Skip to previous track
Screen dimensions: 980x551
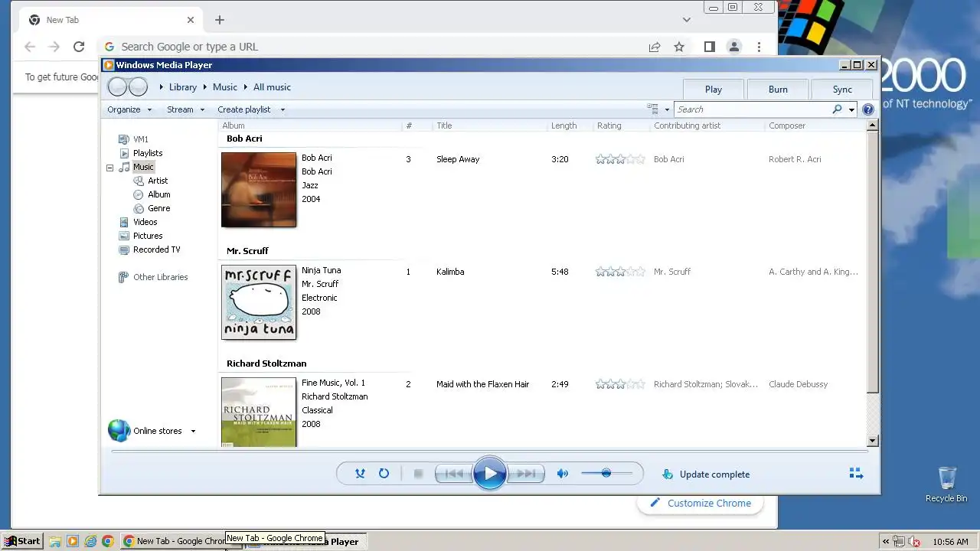coord(453,474)
